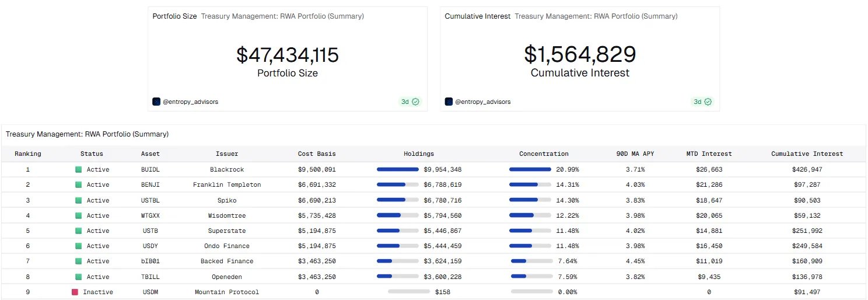Click the Concentration bar for Franklin Templeton BENJI
This screenshot has width=868, height=300.
coord(530,184)
